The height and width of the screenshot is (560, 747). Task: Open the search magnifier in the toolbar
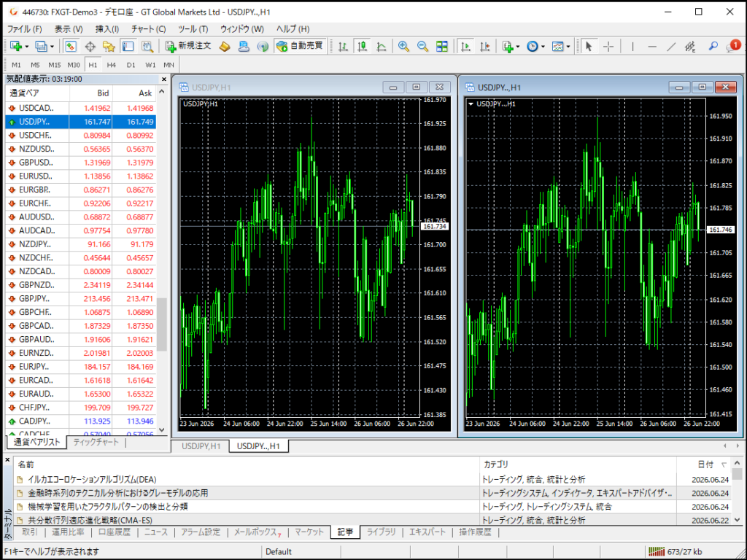click(x=713, y=46)
